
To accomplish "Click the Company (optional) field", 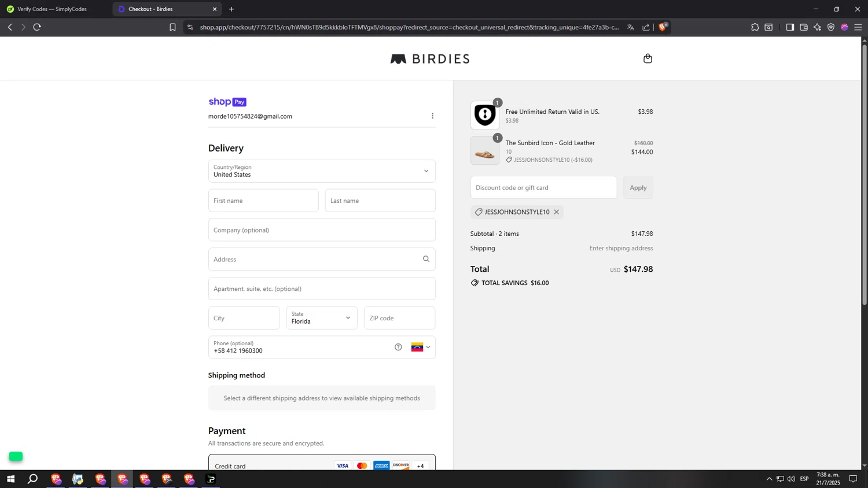I will click(x=322, y=230).
